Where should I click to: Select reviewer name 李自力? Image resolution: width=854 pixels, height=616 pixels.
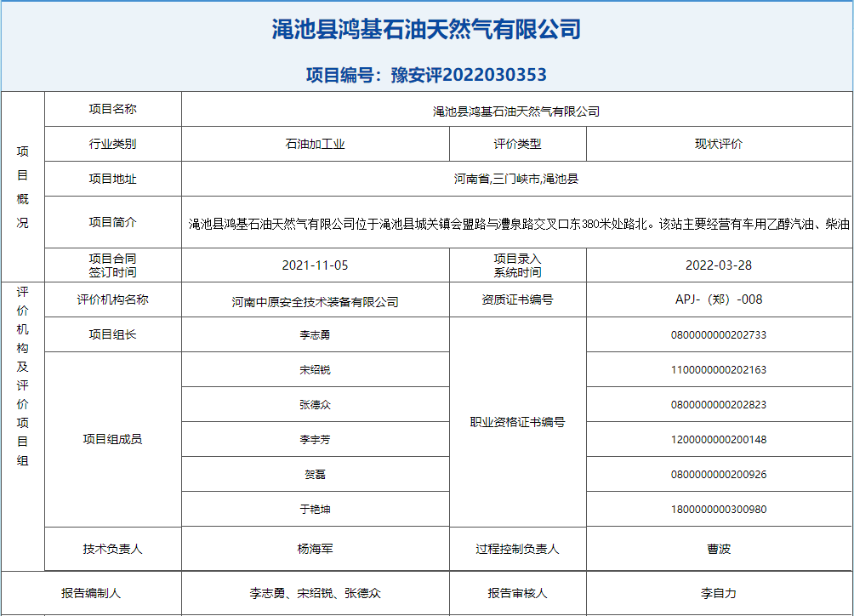[719, 593]
